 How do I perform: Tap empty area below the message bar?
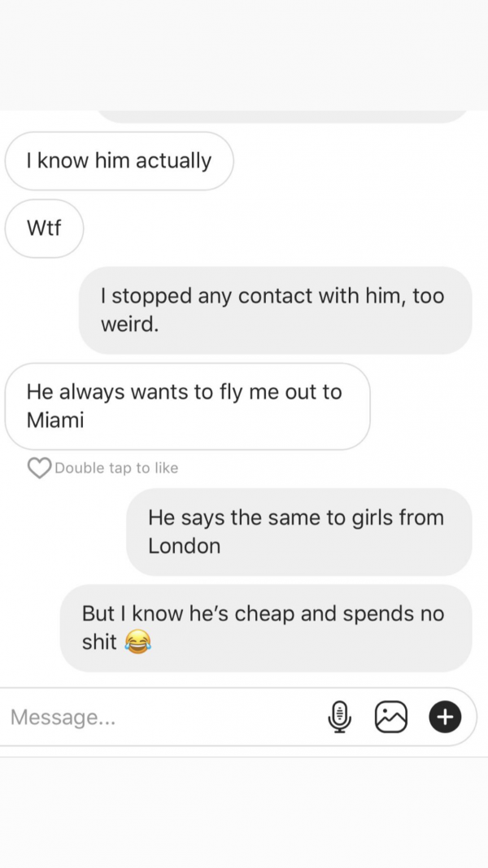[244, 813]
